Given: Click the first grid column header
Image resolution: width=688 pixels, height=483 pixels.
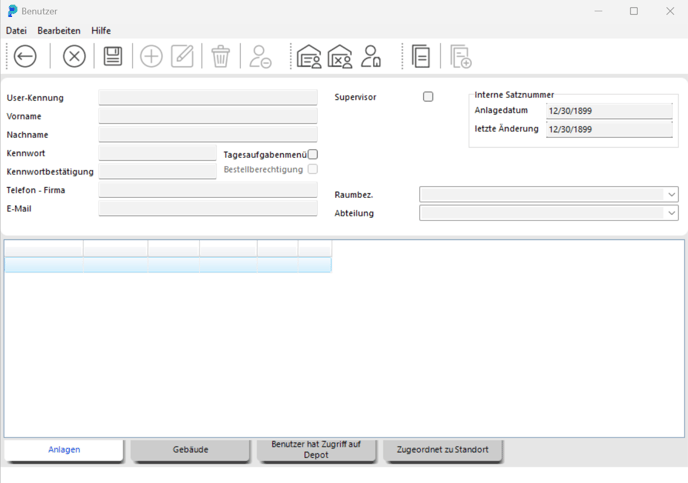Looking at the screenshot, I should pyautogui.click(x=44, y=249).
